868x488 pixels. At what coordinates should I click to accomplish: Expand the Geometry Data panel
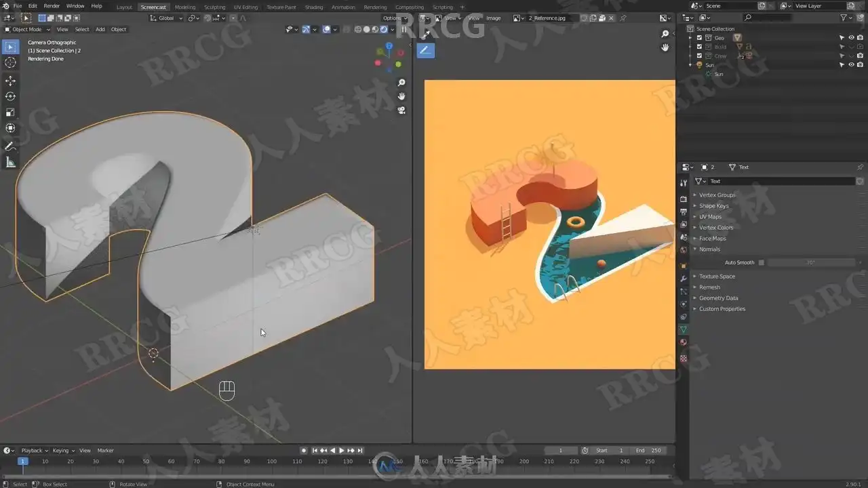click(x=718, y=298)
